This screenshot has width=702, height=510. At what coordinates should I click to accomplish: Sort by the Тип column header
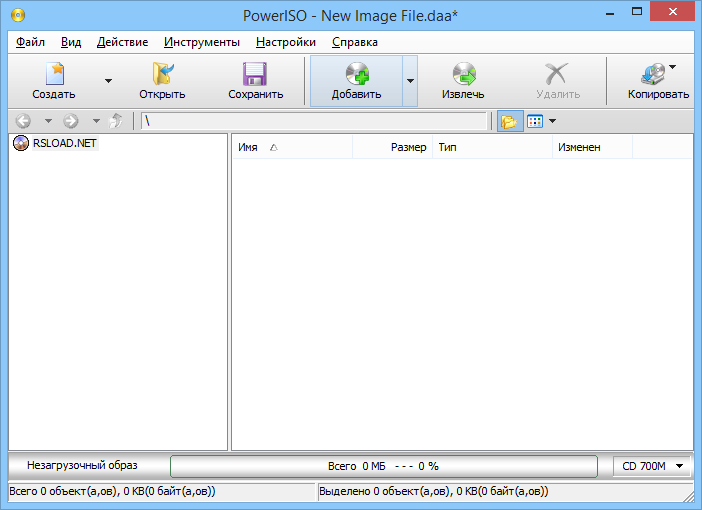492,147
